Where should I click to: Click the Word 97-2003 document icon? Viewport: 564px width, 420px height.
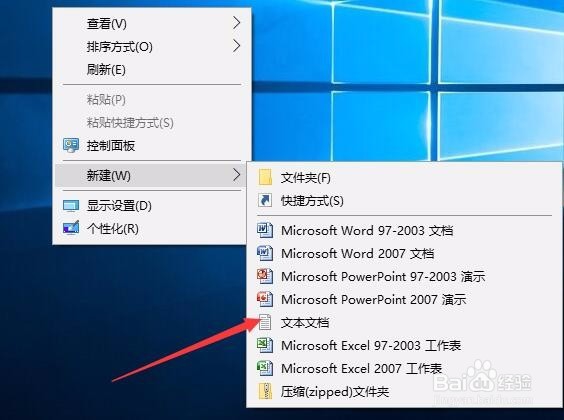click(x=265, y=230)
